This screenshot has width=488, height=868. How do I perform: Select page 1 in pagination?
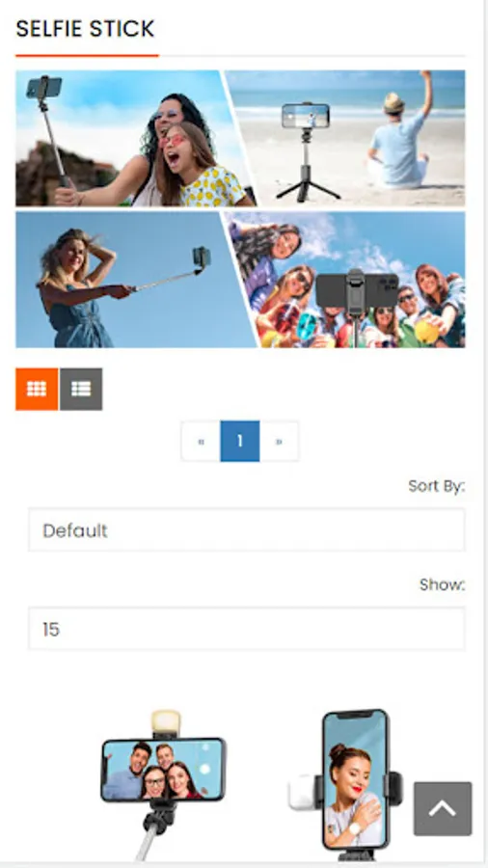(x=239, y=441)
